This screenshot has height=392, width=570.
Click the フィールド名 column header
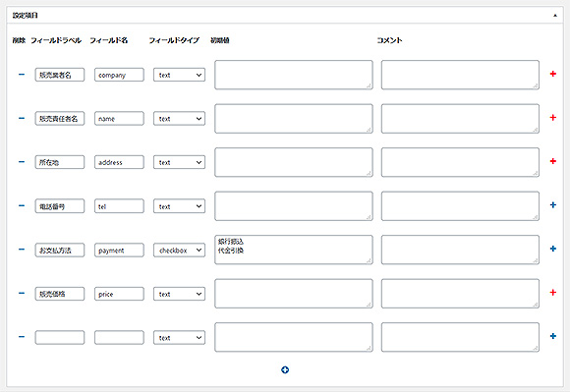point(109,40)
